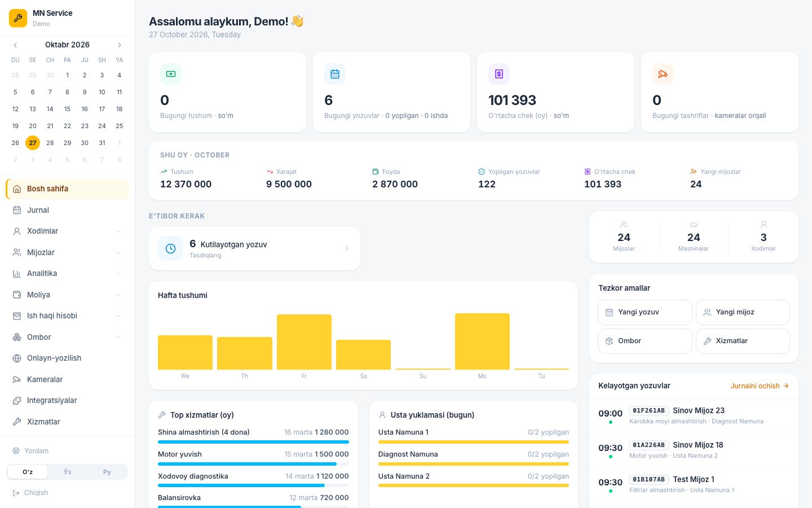This screenshot has width=812, height=508.
Task: Click the Yangi mijoz quick action button
Action: click(743, 312)
